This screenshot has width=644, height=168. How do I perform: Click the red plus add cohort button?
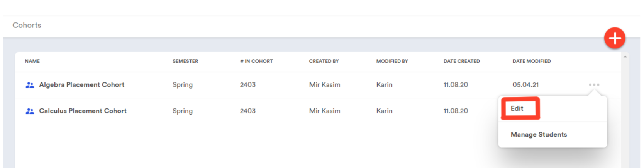tap(615, 38)
